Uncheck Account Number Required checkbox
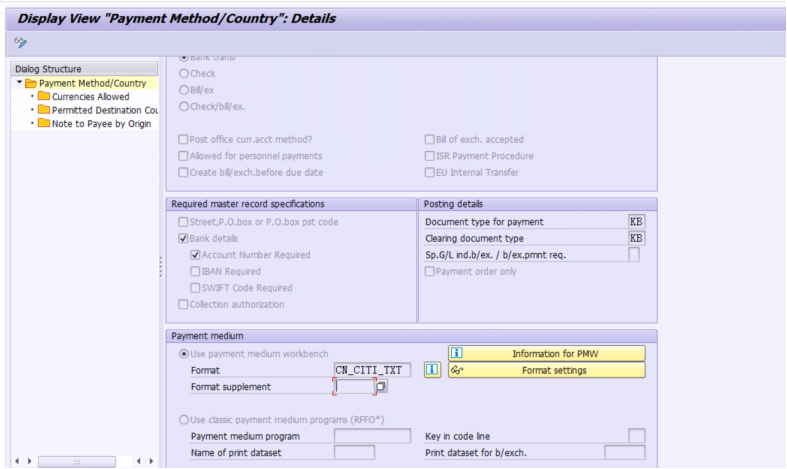The height and width of the screenshot is (469, 787). pos(195,255)
